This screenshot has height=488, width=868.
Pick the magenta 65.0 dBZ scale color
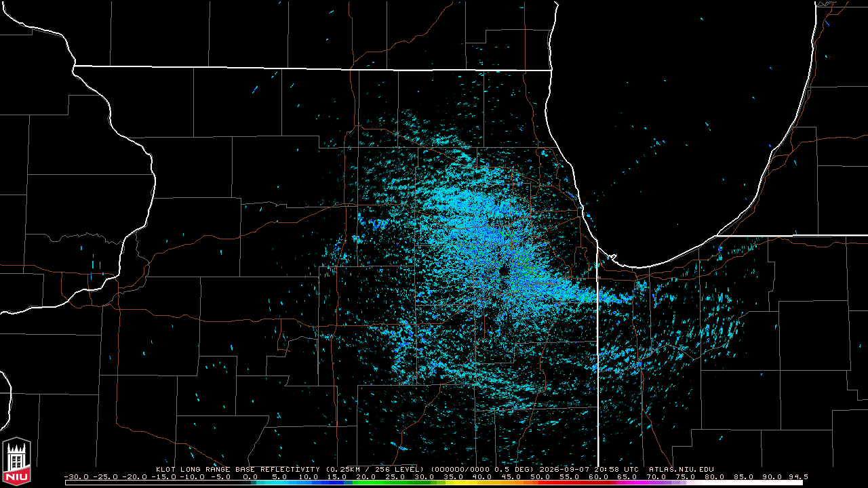627,483
